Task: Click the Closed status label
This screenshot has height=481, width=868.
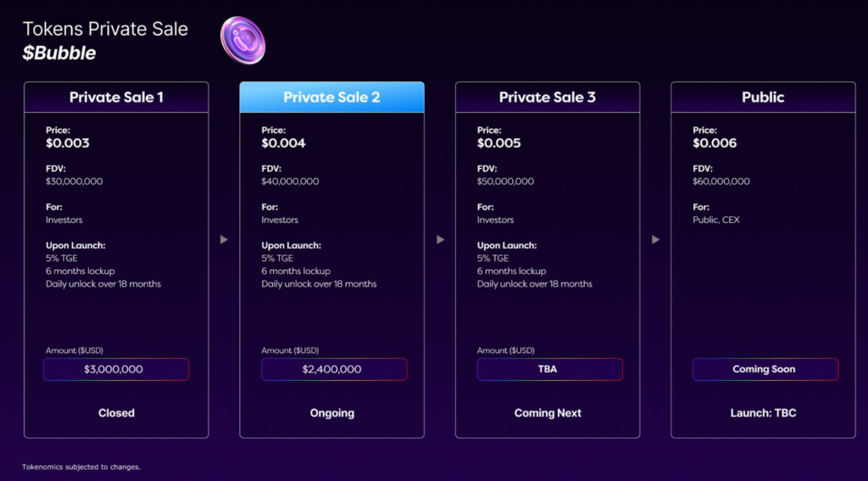Action: pos(116,413)
